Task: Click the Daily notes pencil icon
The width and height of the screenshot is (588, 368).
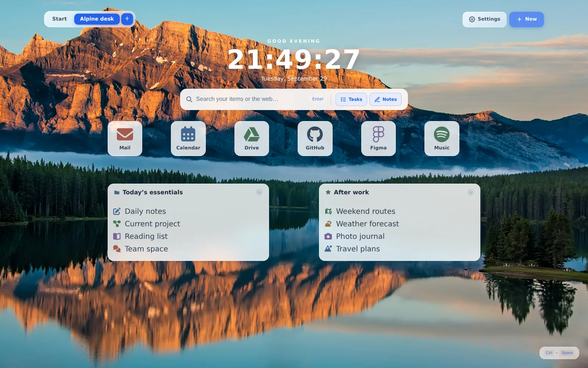Action: 117,211
